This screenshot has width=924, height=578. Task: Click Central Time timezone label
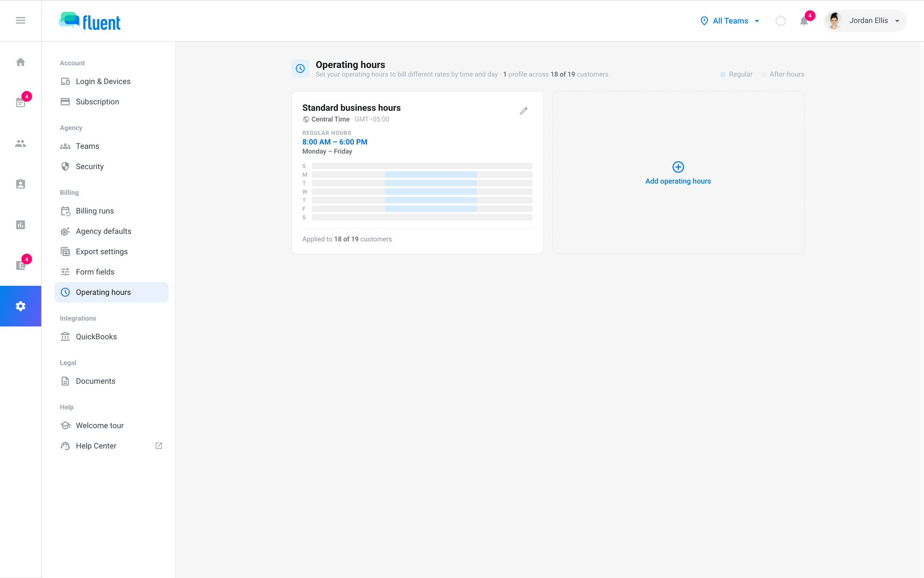click(x=330, y=119)
